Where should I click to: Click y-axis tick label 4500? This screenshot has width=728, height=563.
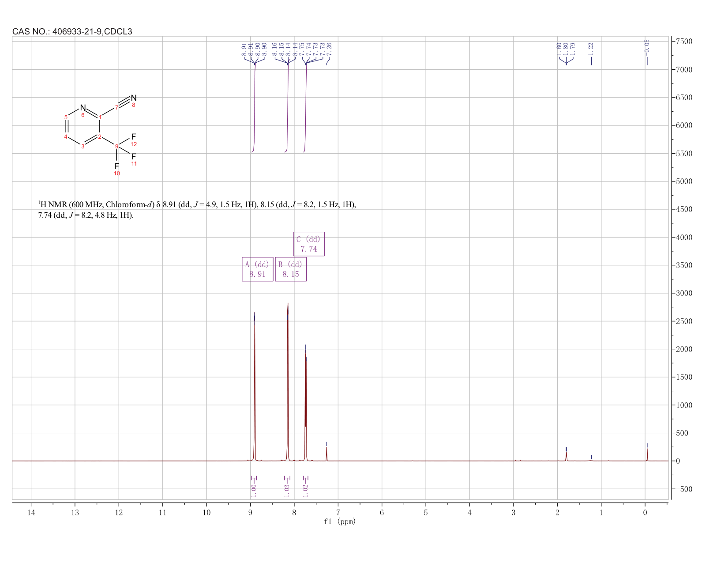[684, 209]
